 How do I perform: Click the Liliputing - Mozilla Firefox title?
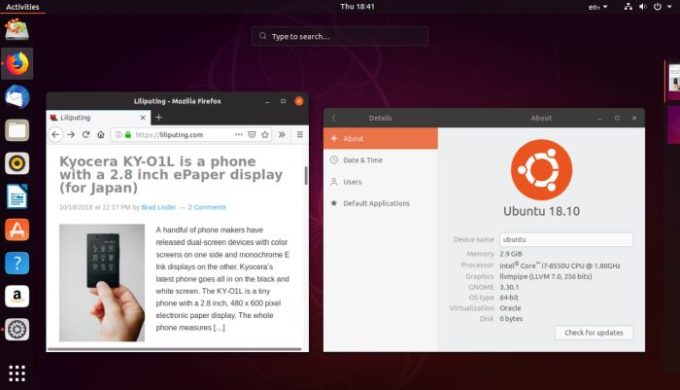click(177, 101)
